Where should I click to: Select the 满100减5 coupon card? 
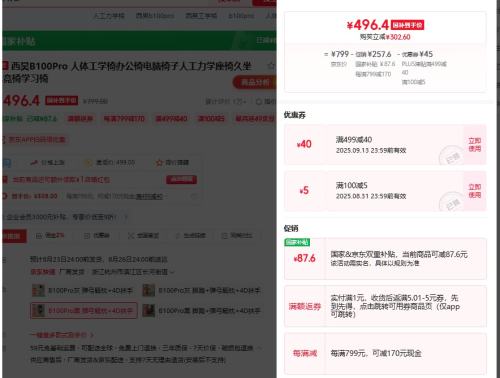(x=385, y=191)
